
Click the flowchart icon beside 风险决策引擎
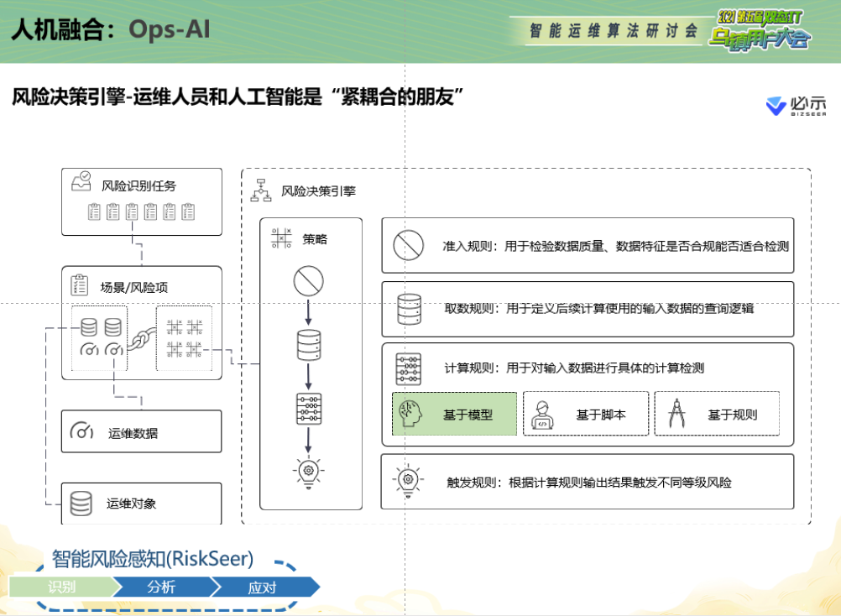tap(262, 191)
